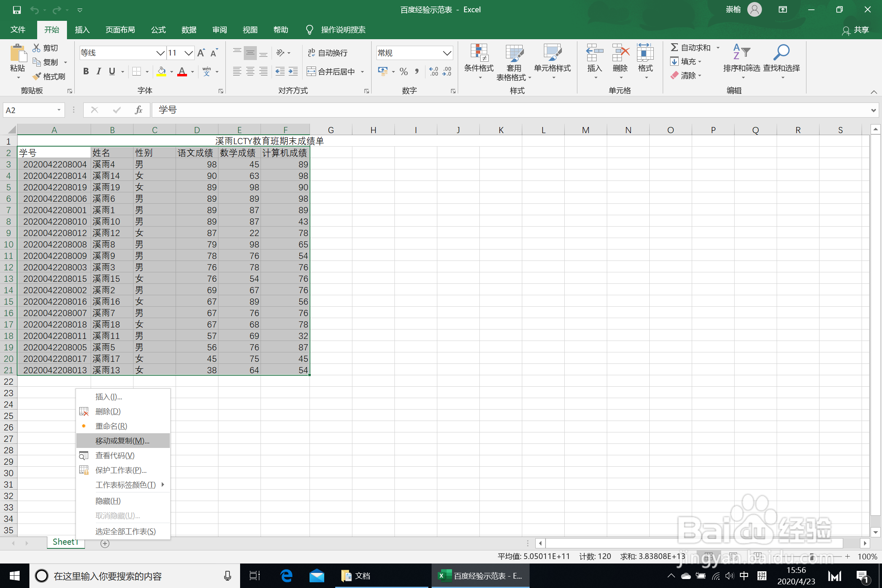Image resolution: width=882 pixels, height=588 pixels.
Task: Toggle Italic formatting
Action: [98, 72]
